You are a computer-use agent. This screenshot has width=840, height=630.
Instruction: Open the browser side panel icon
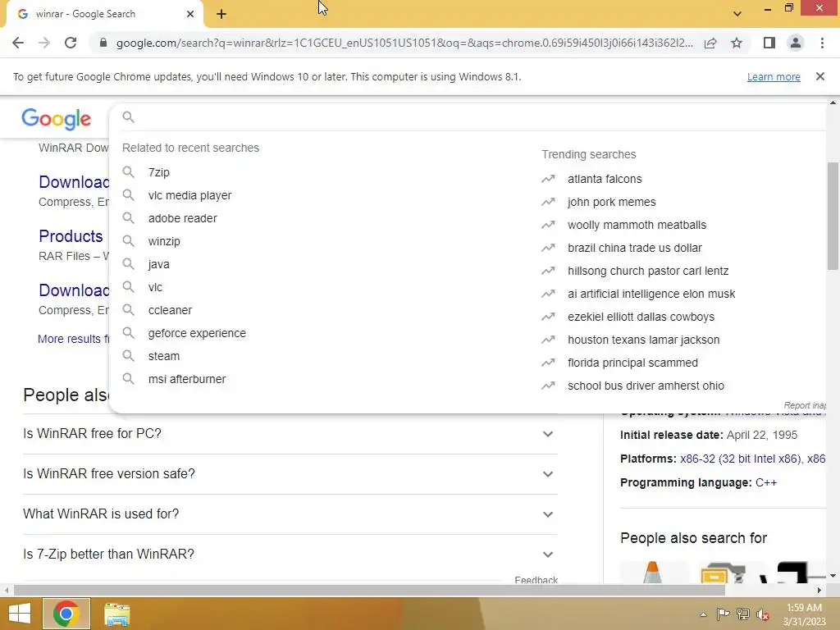pyautogui.click(x=769, y=43)
